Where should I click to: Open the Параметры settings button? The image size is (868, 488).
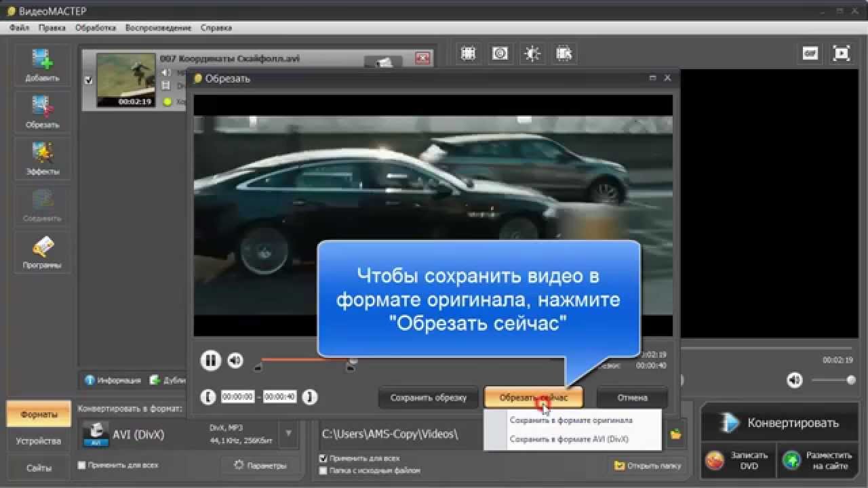click(x=260, y=466)
